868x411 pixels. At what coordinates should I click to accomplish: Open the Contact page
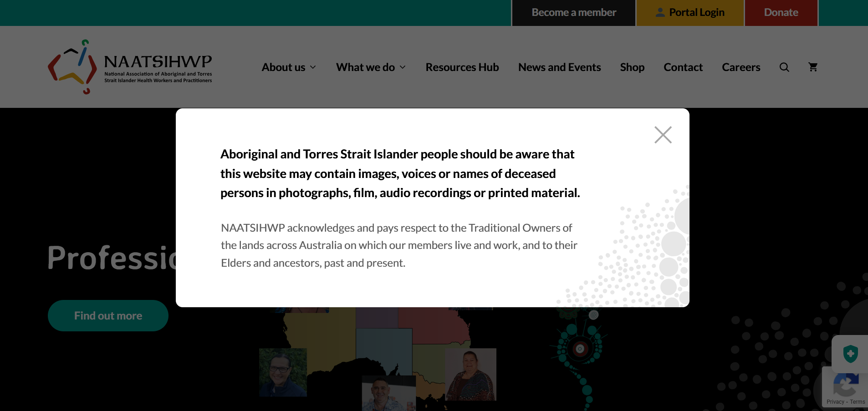(683, 67)
